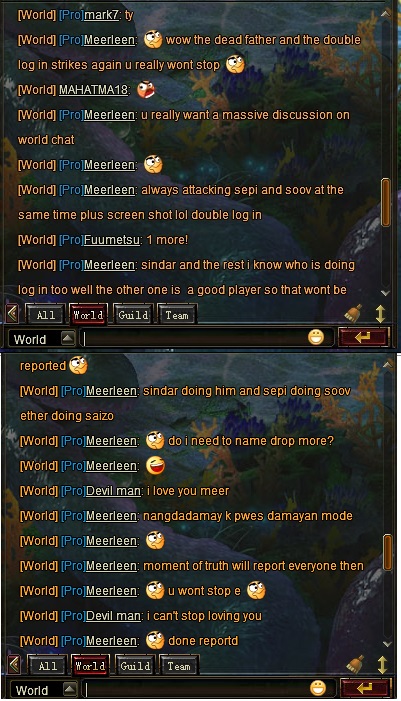Click scroll-down arrow of lower chat scrollbar
Screen dimensions: 401x701
[387, 644]
